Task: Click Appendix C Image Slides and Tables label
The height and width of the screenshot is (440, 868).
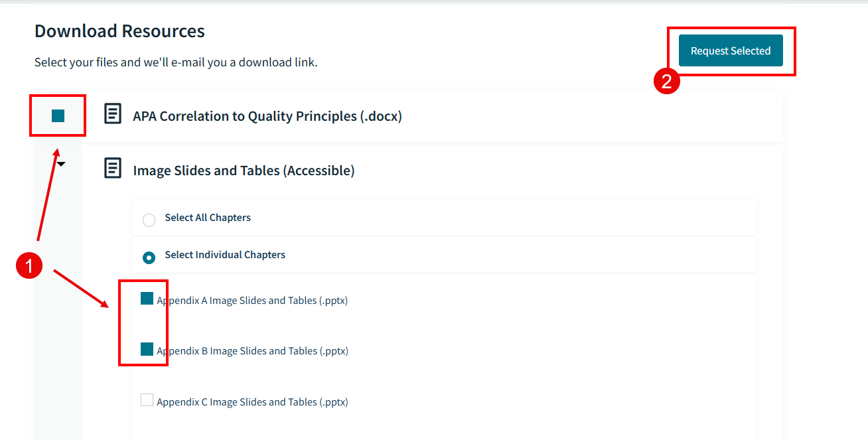Action: click(x=252, y=402)
